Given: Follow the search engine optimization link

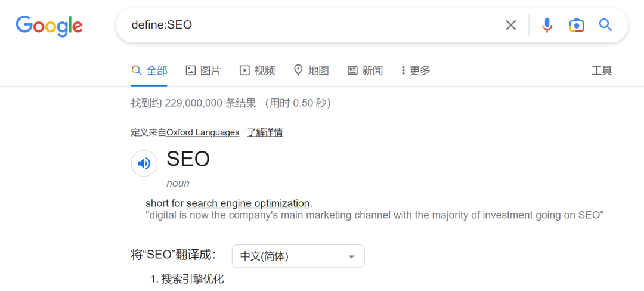Looking at the screenshot, I should click(x=248, y=203).
